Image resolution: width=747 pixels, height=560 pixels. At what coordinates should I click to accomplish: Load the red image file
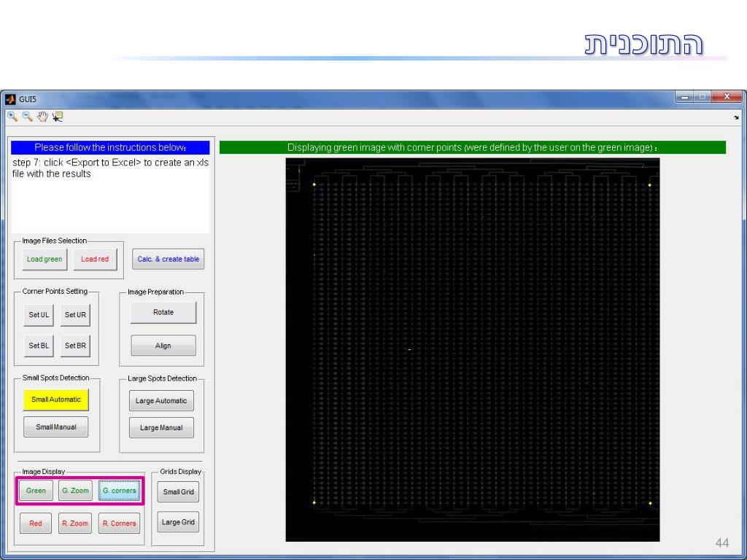click(95, 259)
